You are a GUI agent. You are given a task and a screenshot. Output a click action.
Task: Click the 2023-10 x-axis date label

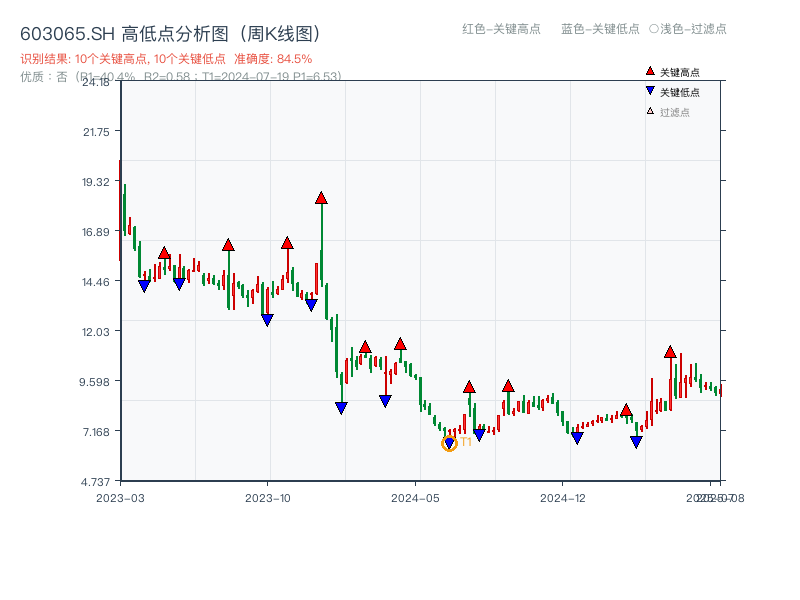point(268,497)
